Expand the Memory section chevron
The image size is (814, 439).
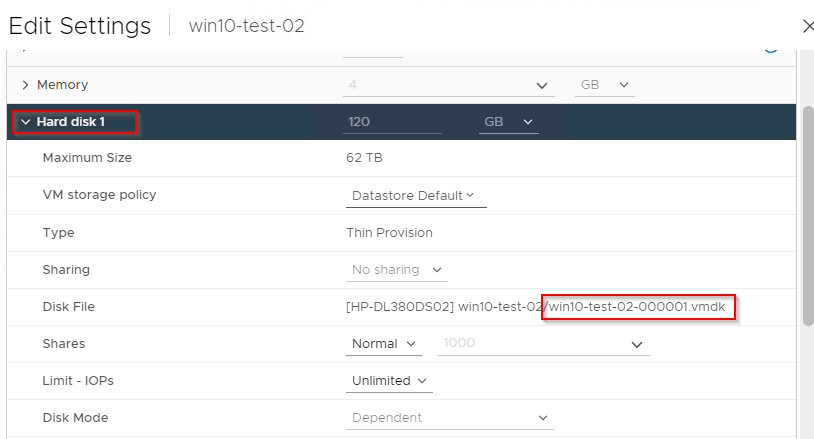pos(25,85)
